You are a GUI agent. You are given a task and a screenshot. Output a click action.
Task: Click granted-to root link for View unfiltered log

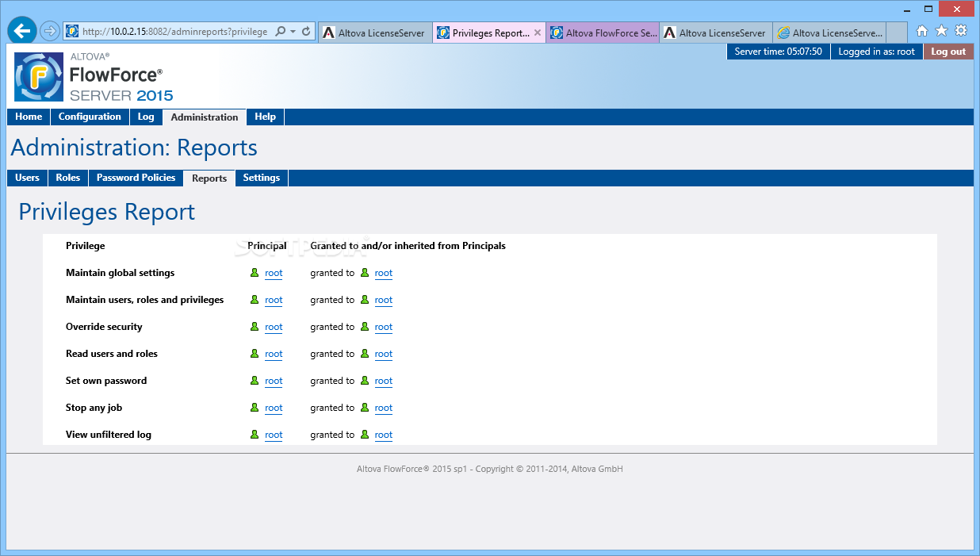click(x=384, y=435)
